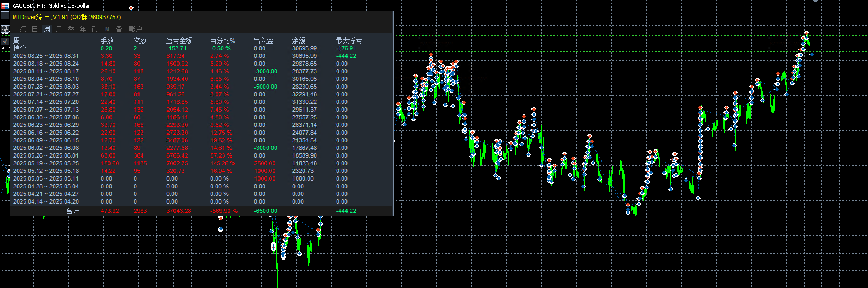Click the 手数 column header
The height and width of the screenshot is (288, 868).
[x=107, y=41]
